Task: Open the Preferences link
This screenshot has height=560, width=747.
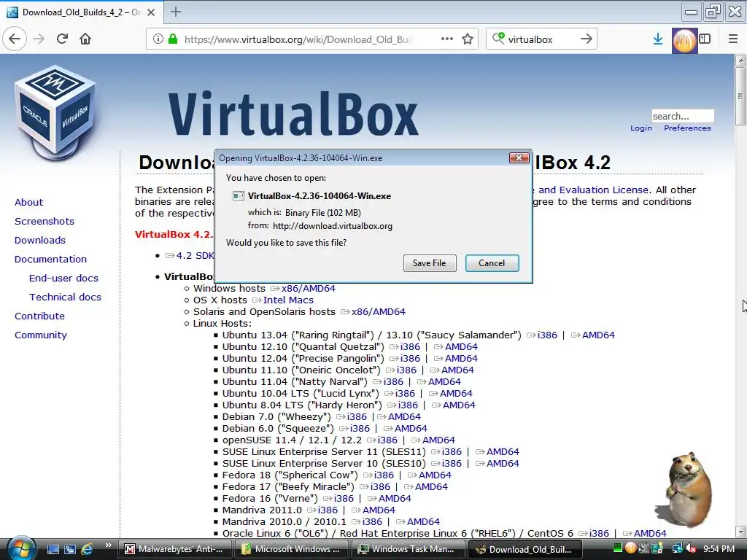Action: click(687, 128)
